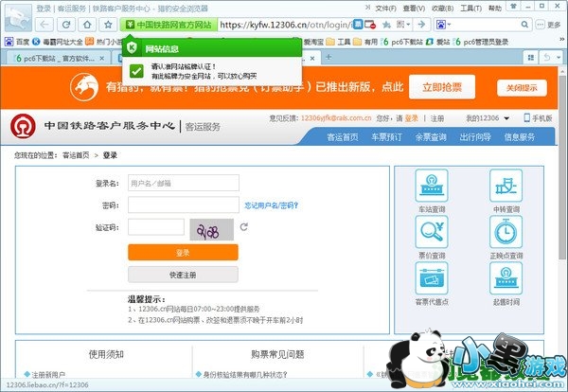Image resolution: width=568 pixels, height=392 pixels.
Task: Click the 注册 link in header
Action: tap(437, 118)
